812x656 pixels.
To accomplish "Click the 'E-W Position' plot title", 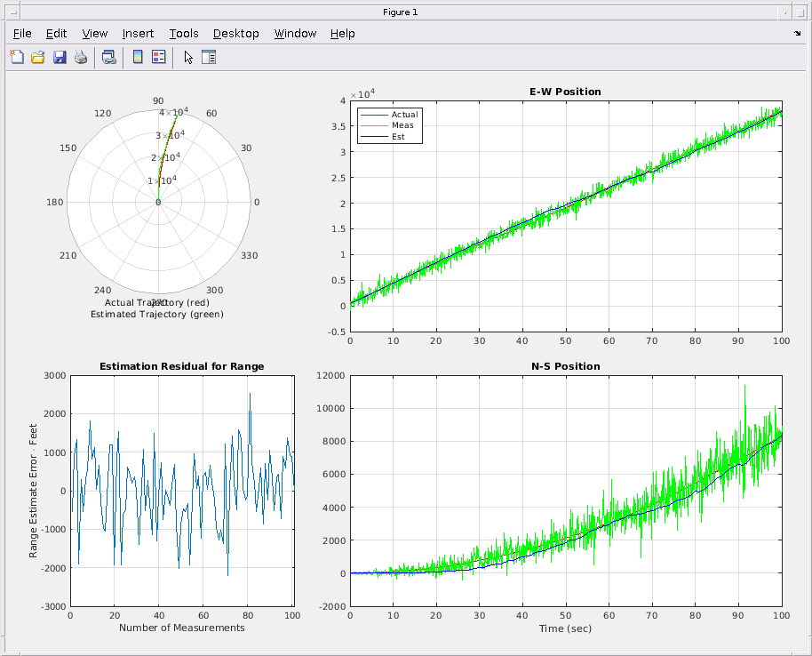I will 565,92.
